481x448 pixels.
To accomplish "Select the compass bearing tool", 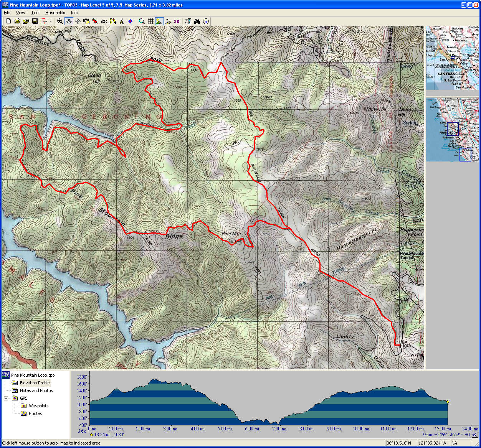I will click(121, 21).
